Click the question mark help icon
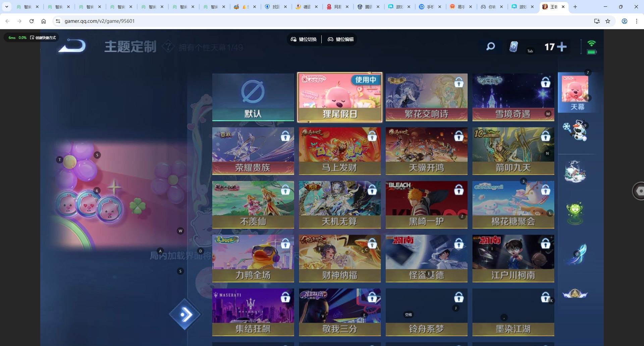 click(168, 47)
